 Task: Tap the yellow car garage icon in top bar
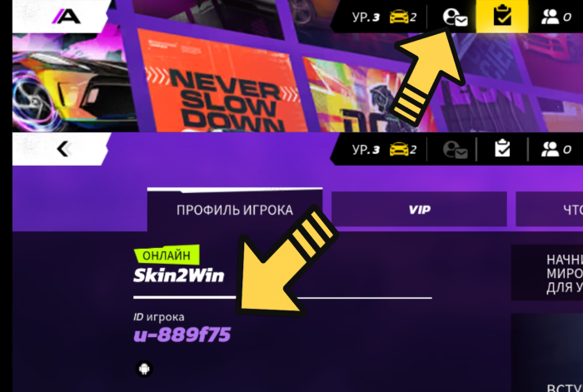pos(399,17)
